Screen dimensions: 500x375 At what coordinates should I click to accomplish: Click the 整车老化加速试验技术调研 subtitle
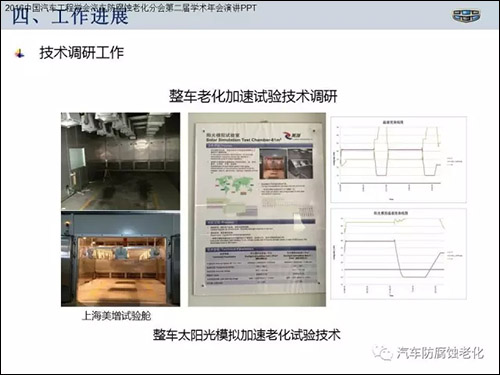tap(253, 96)
